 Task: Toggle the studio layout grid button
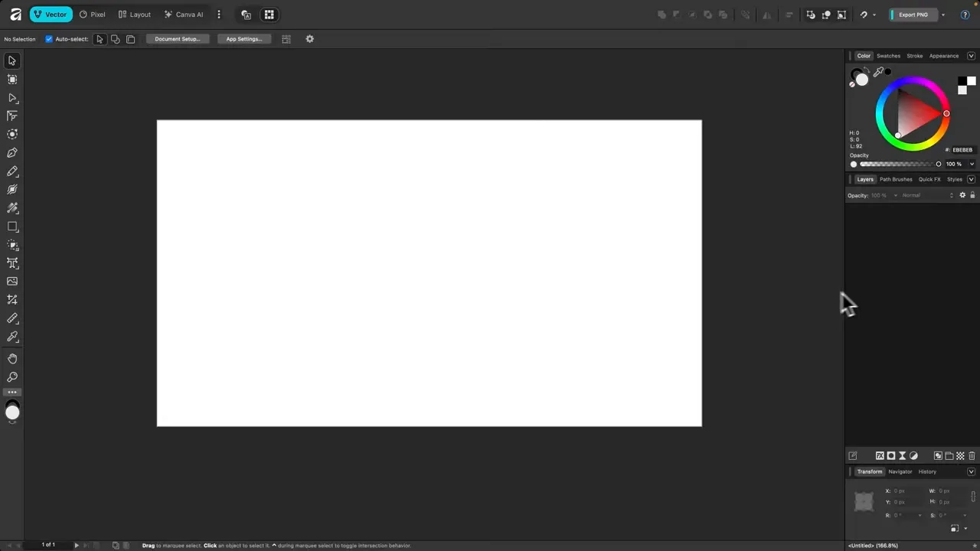[269, 15]
